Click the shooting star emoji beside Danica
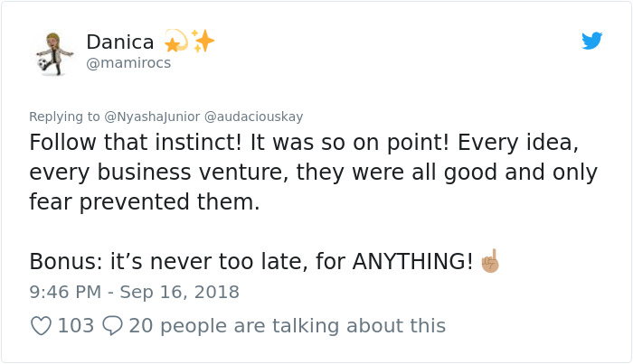This screenshot has width=633, height=364. point(173,41)
